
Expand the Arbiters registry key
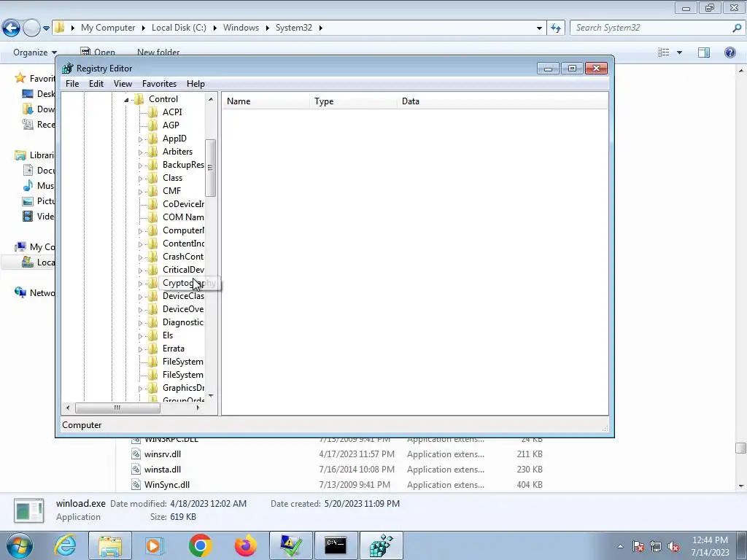pyautogui.click(x=140, y=152)
